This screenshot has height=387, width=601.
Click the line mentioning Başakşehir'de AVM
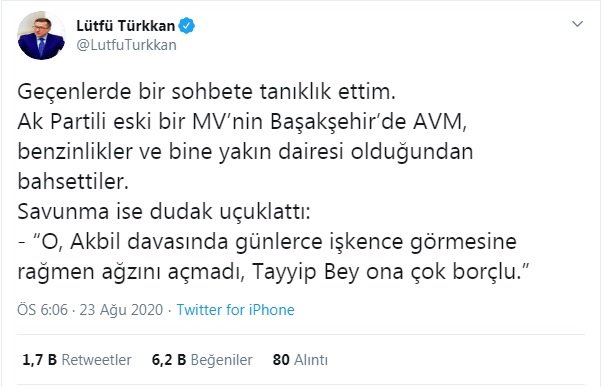(x=242, y=122)
